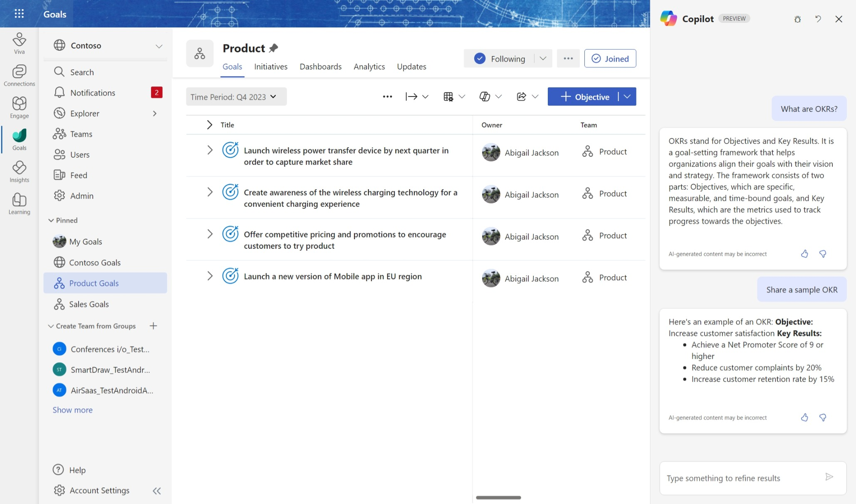856x504 pixels.
Task: Click the thumbs up on OKR explanation
Action: coord(804,254)
